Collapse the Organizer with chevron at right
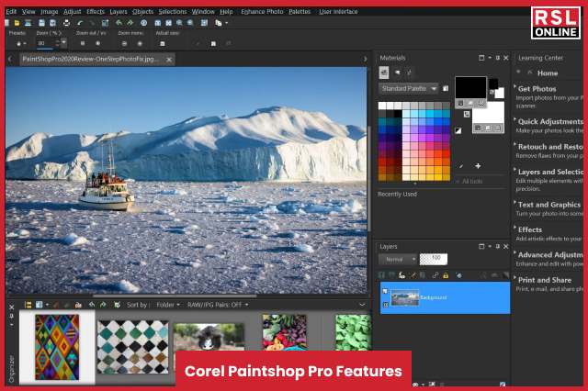 click(362, 305)
